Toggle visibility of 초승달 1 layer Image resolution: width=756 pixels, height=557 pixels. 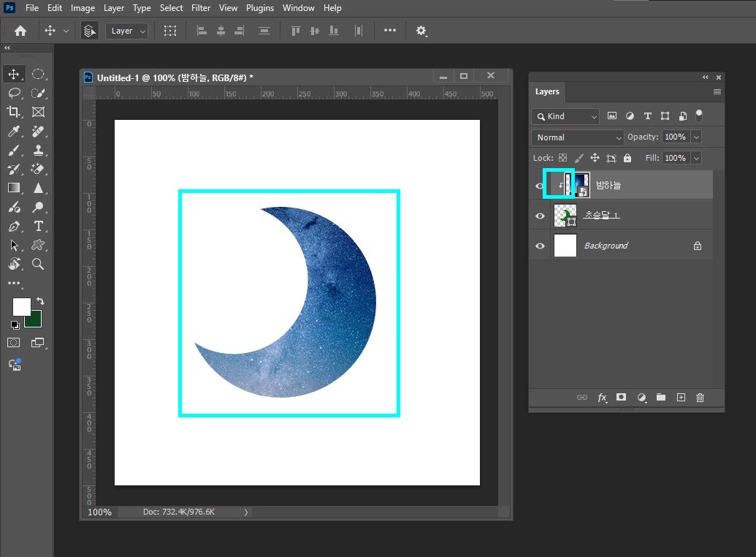point(540,216)
